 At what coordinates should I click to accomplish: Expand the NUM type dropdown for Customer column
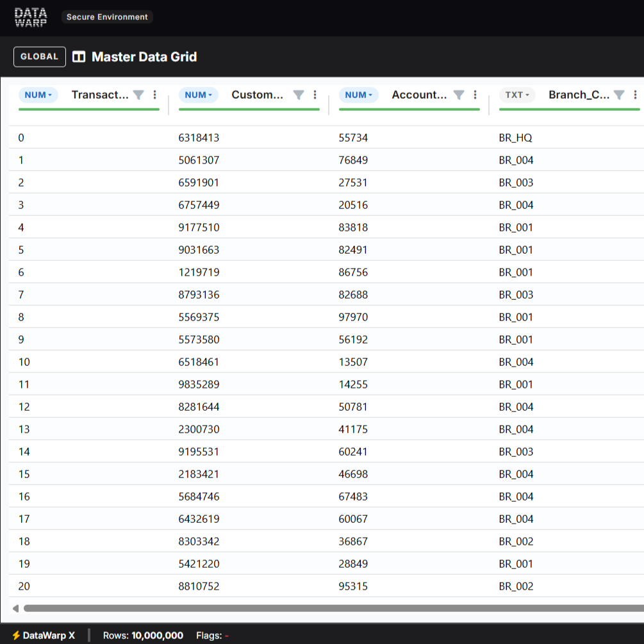[199, 95]
